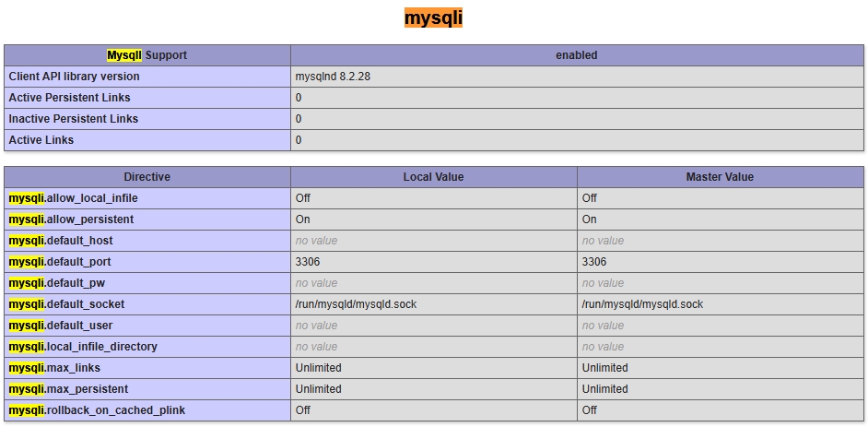The height and width of the screenshot is (427, 868).
Task: Click master value socket path /run/mysqld/mysqld.sock
Action: point(642,304)
